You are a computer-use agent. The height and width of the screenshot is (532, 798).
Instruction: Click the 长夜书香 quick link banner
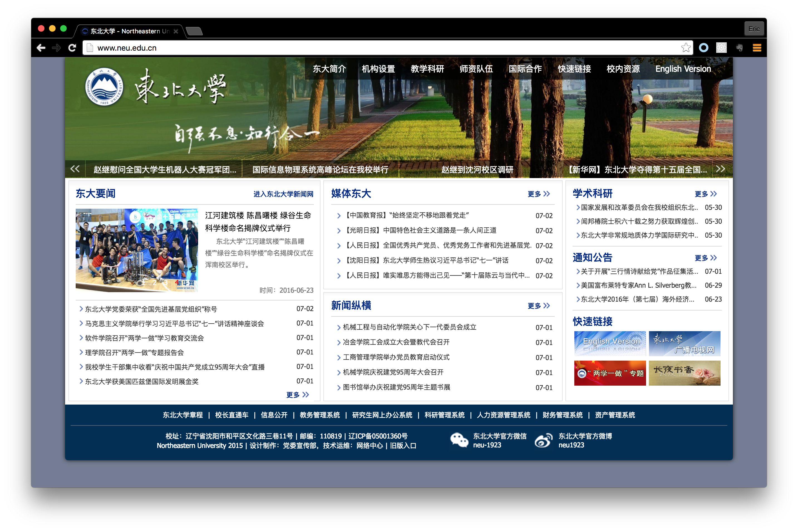(684, 373)
